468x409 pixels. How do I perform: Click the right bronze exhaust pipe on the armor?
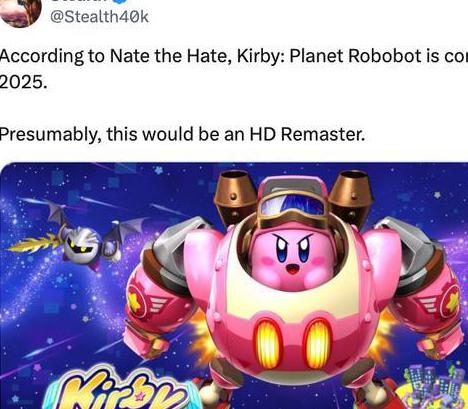pos(351,191)
